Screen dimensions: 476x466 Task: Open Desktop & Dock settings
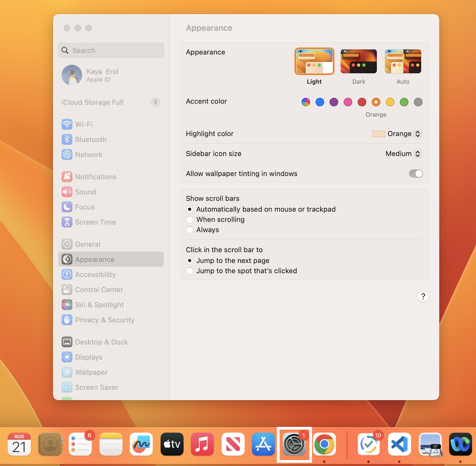pos(111,342)
